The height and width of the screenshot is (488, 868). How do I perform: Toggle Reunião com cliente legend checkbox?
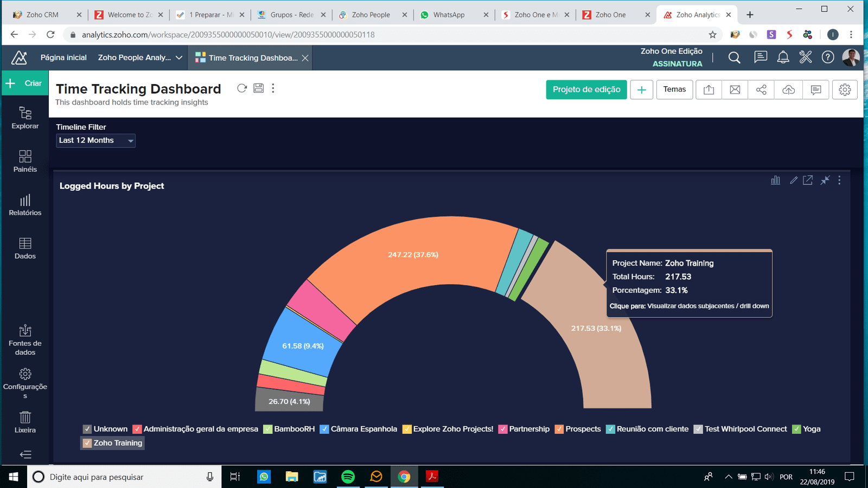click(x=610, y=429)
